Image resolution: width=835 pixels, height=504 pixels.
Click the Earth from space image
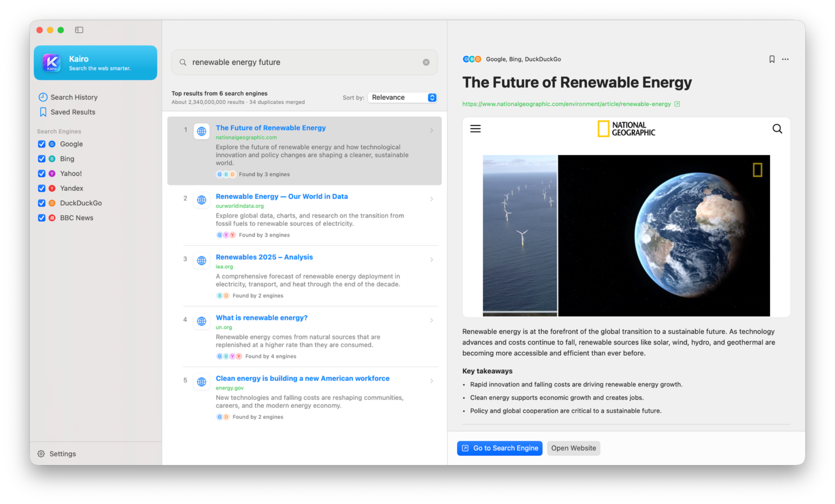[664, 235]
